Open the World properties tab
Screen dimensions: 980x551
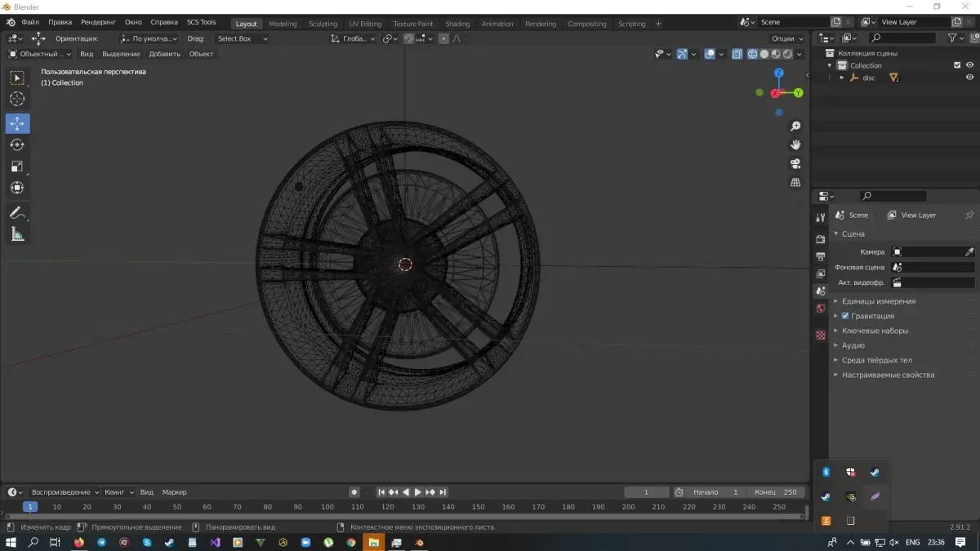[x=821, y=309]
